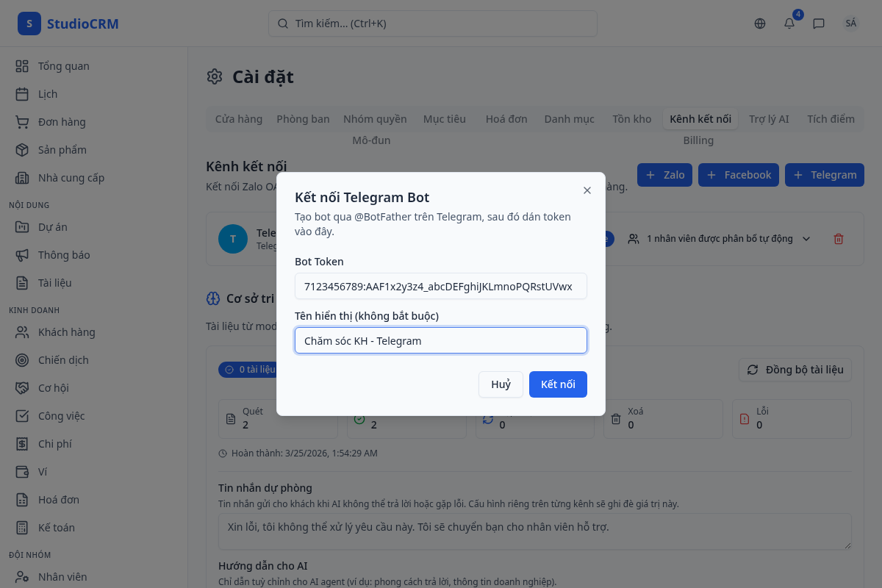Viewport: 882px width, 588px height.
Task: Open the Billing settings tab
Action: point(698,140)
